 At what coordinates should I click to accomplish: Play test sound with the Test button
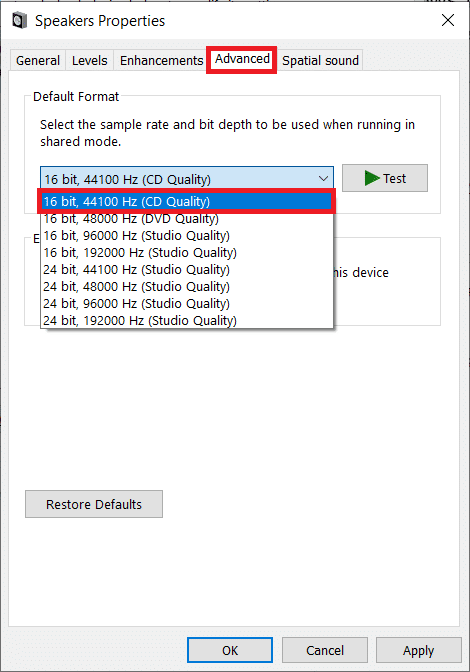click(385, 178)
